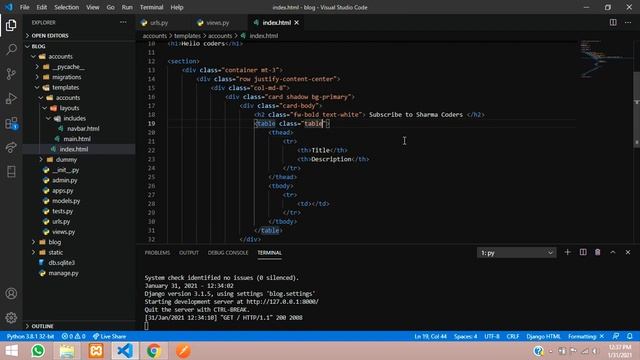The width and height of the screenshot is (640, 360).
Task: Click Ln 19, Col 44 position indicator
Action: [x=431, y=336]
